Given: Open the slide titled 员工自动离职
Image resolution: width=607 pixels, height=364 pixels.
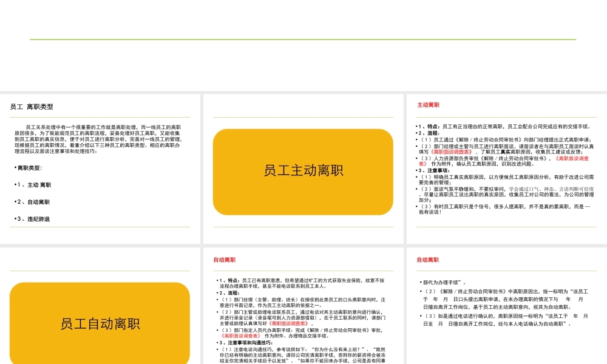Looking at the screenshot, I should [100, 325].
